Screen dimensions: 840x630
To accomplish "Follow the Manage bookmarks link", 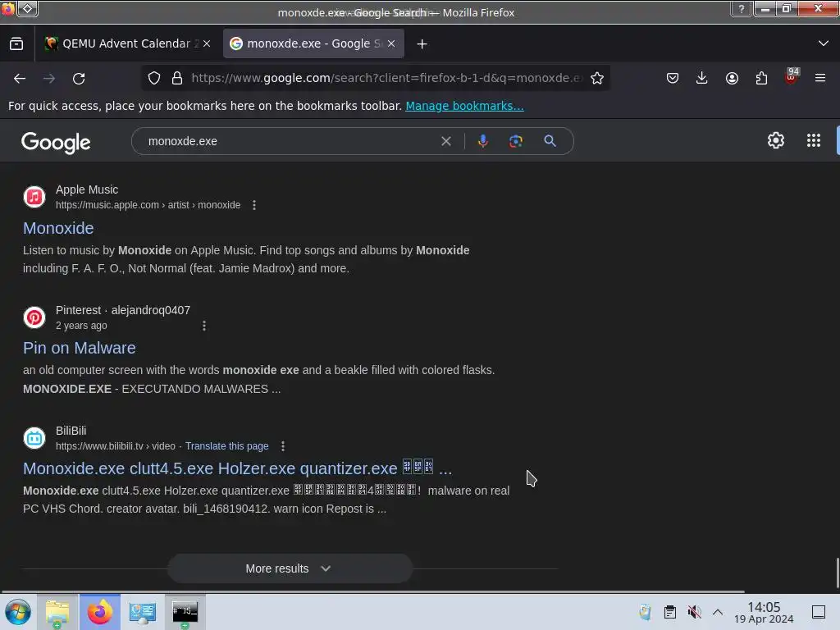I will pos(464,106).
